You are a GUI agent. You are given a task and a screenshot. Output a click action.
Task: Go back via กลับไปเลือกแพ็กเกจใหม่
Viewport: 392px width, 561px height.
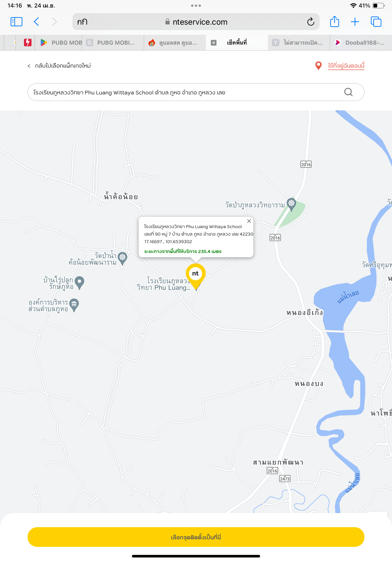pos(59,66)
